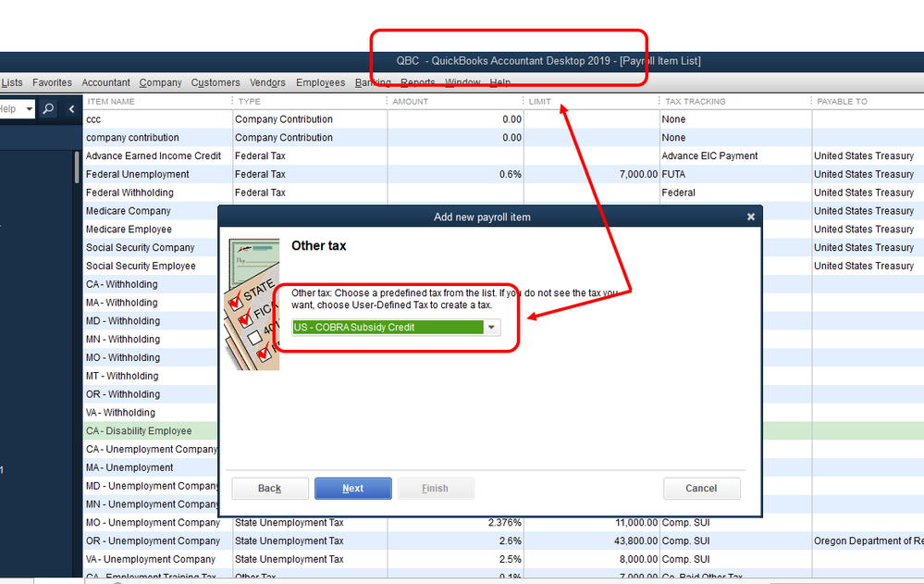Click the FUTA tax tracking cell

673,174
